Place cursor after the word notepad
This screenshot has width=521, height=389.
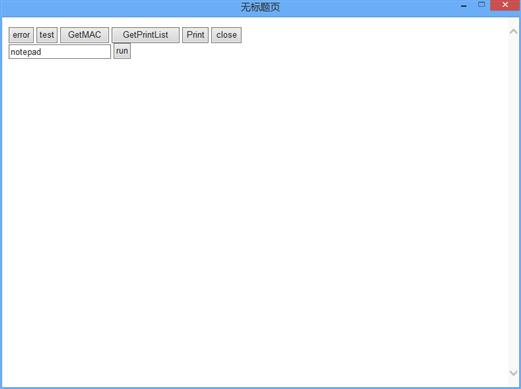[x=42, y=52]
